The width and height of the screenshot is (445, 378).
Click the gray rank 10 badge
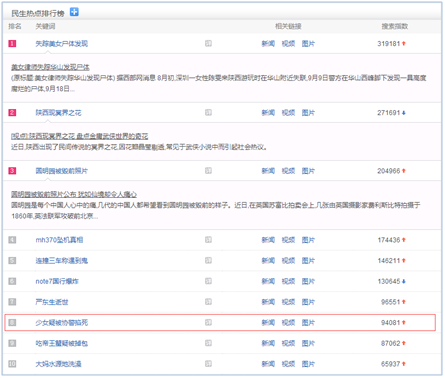point(12,364)
